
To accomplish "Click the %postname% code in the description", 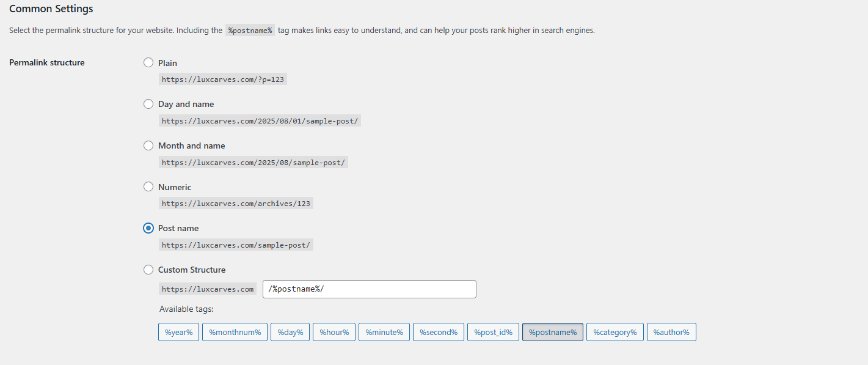I will [x=250, y=29].
